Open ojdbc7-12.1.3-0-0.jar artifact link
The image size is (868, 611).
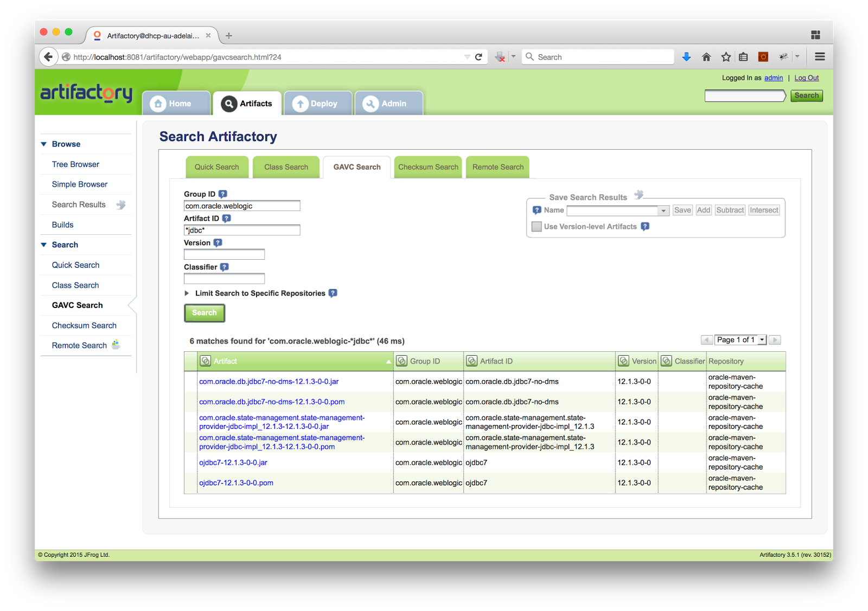233,462
